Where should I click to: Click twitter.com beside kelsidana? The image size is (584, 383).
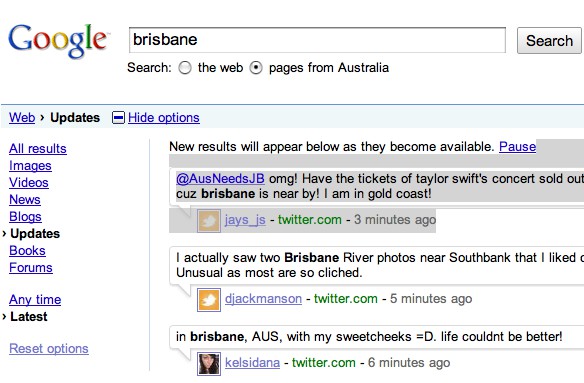tap(324, 363)
